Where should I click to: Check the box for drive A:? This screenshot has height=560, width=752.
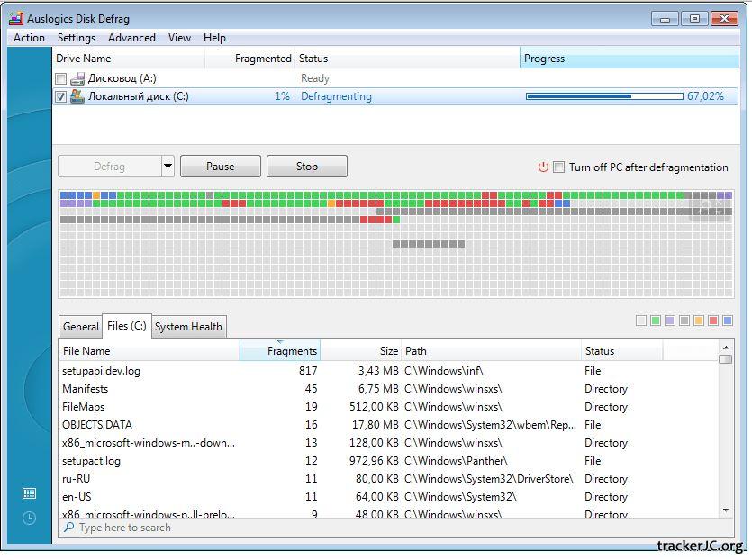pyautogui.click(x=61, y=79)
